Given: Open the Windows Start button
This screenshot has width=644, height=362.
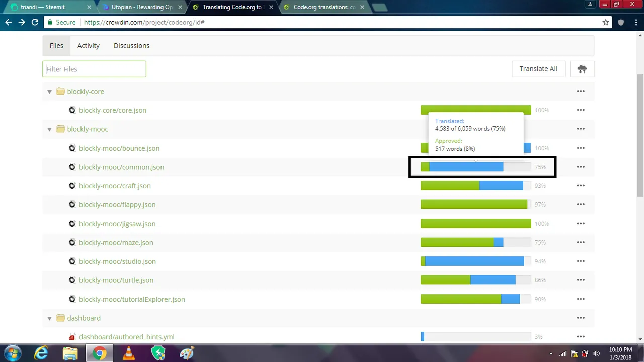Looking at the screenshot, I should click(x=12, y=353).
